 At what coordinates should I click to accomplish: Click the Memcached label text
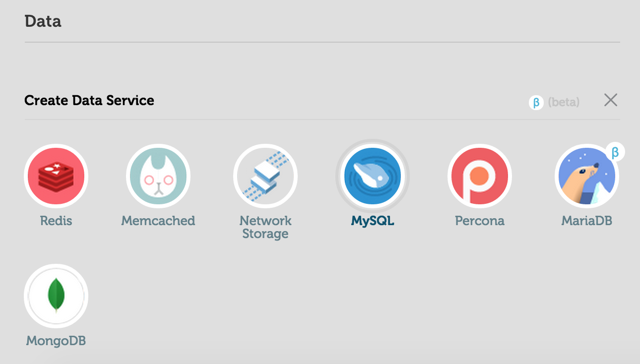coord(158,221)
